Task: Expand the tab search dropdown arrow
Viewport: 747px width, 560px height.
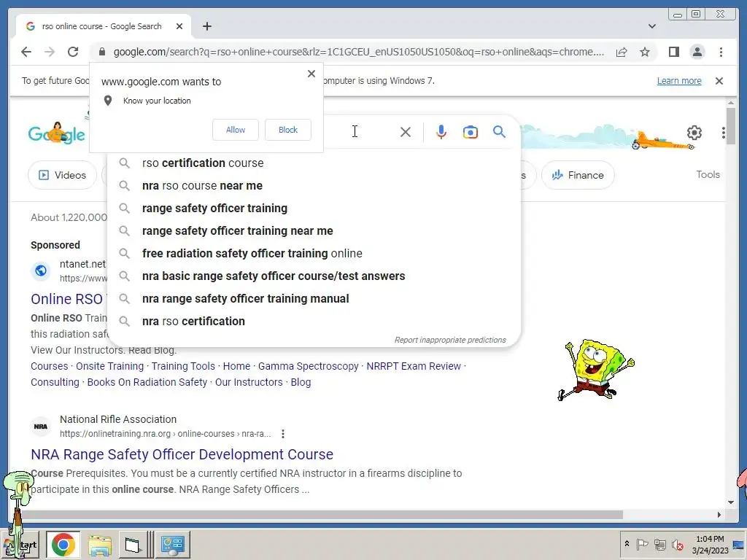Action: [651, 26]
